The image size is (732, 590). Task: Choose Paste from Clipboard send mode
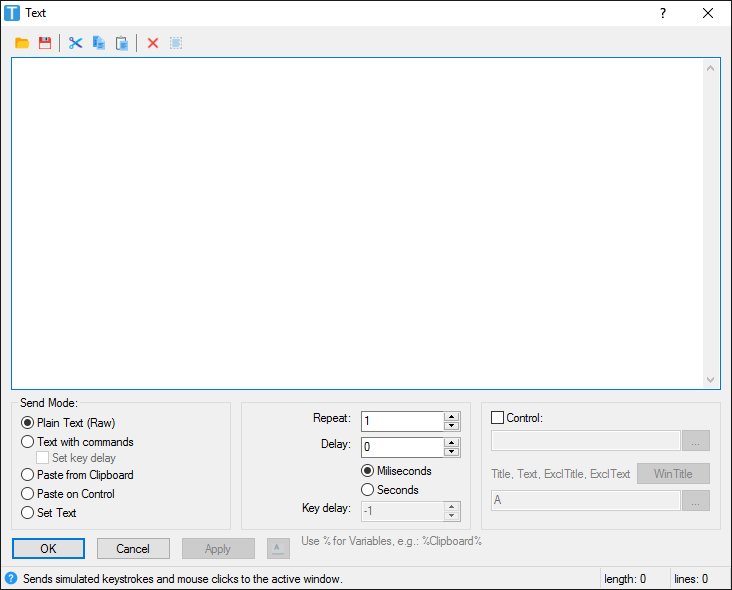(x=28, y=475)
